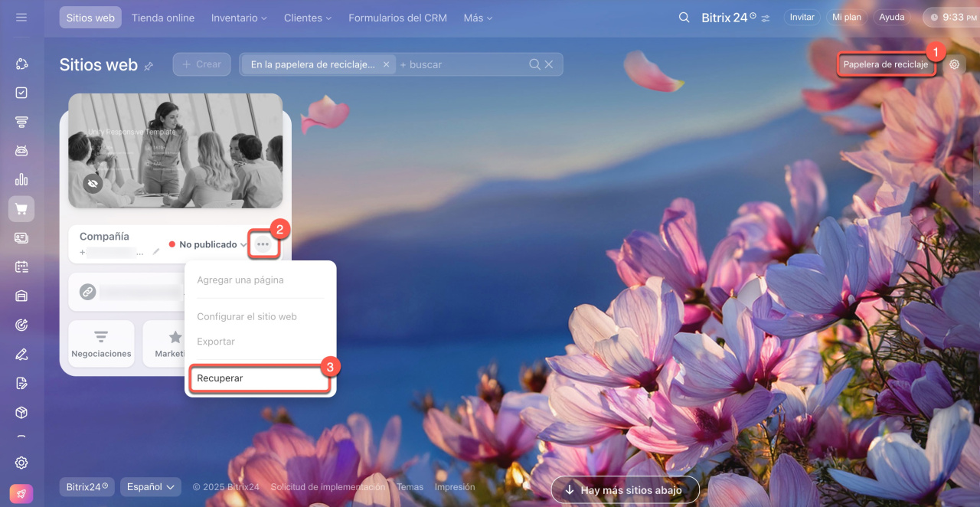Click the sidebar calendar icon

click(x=21, y=267)
